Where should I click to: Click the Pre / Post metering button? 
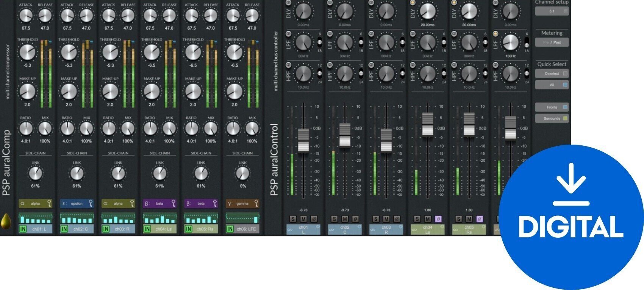pos(552,42)
